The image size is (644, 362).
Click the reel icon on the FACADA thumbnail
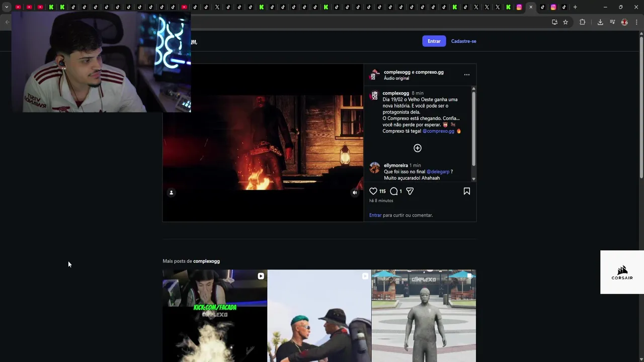pyautogui.click(x=261, y=276)
